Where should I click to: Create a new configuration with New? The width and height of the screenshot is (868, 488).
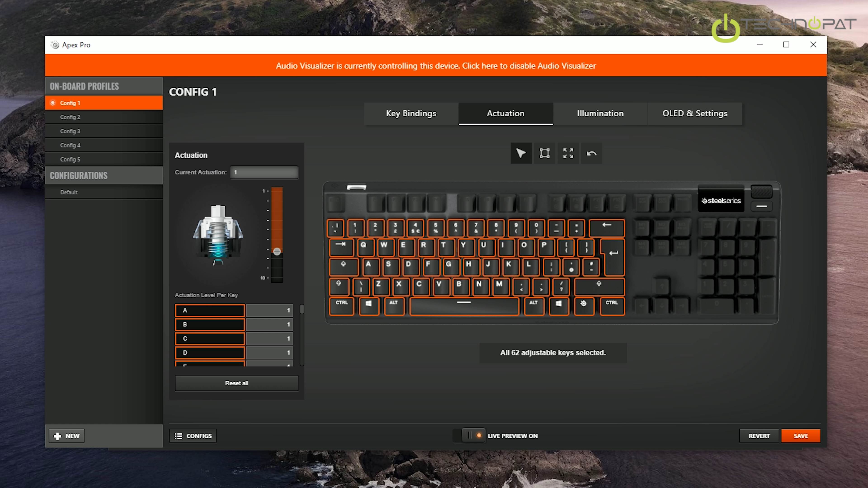pyautogui.click(x=67, y=436)
